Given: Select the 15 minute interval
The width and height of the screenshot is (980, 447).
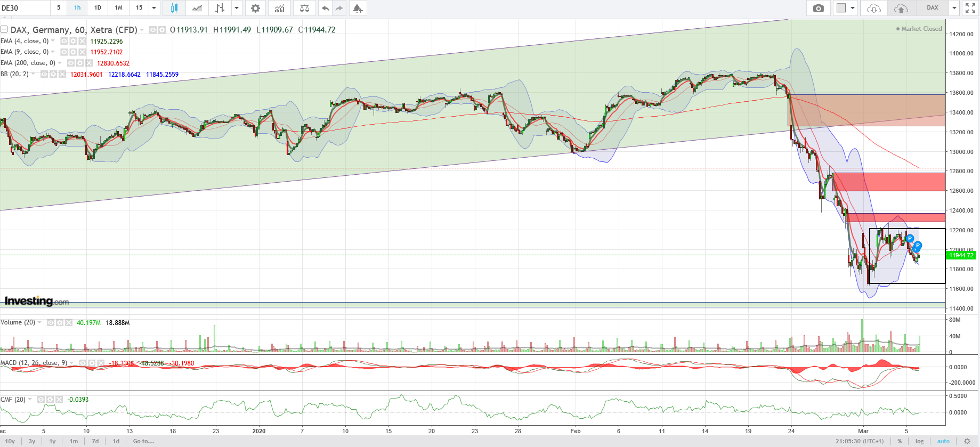Looking at the screenshot, I should 139,8.
